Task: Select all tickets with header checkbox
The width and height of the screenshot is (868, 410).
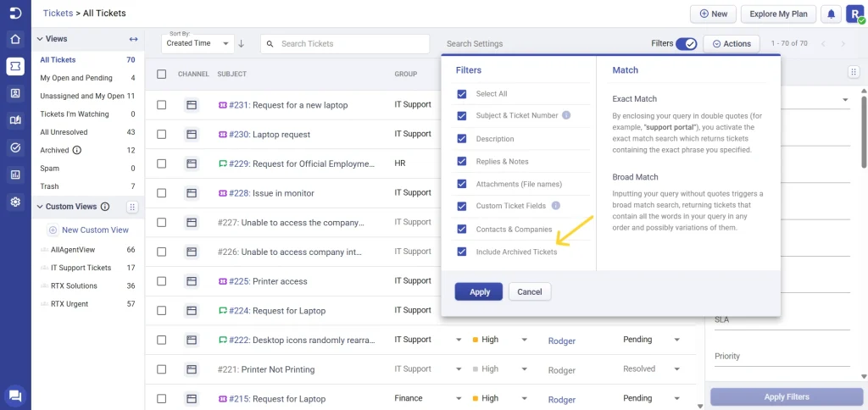Action: (x=162, y=75)
